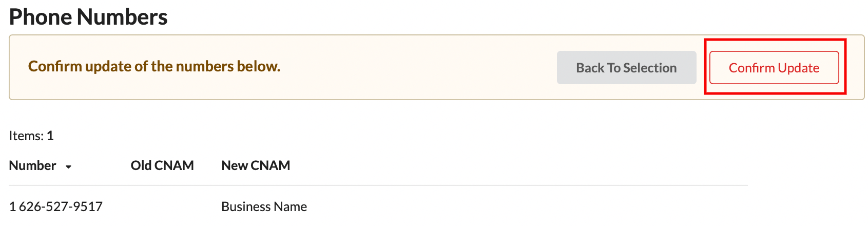Toggle the Number column sort arrow
This screenshot has height=226, width=868.
(x=68, y=166)
